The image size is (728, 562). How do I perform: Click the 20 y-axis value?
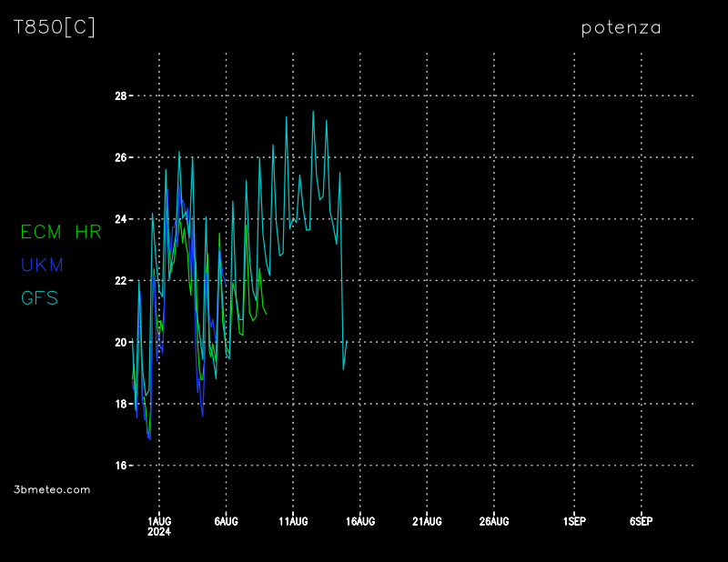coord(120,343)
